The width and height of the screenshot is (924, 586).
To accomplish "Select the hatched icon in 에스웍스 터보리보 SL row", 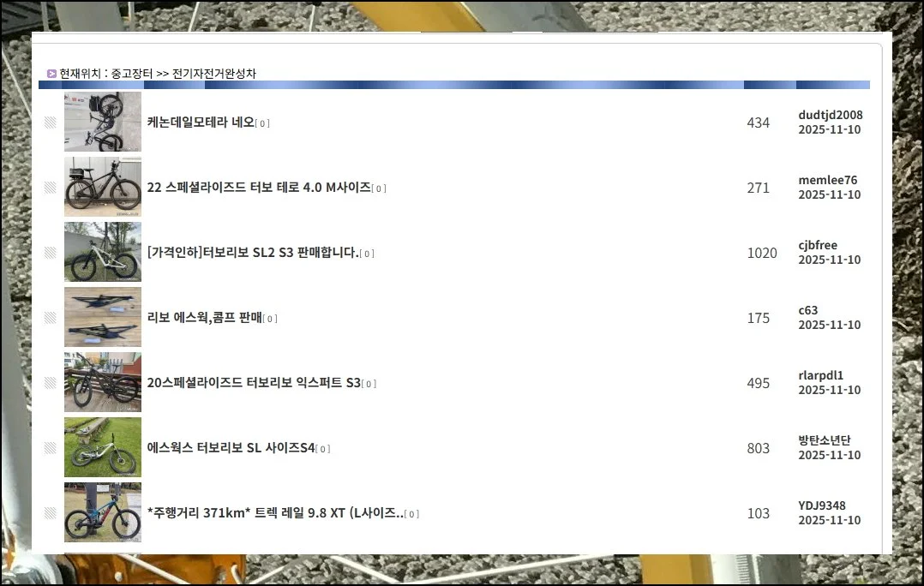I will (x=51, y=448).
